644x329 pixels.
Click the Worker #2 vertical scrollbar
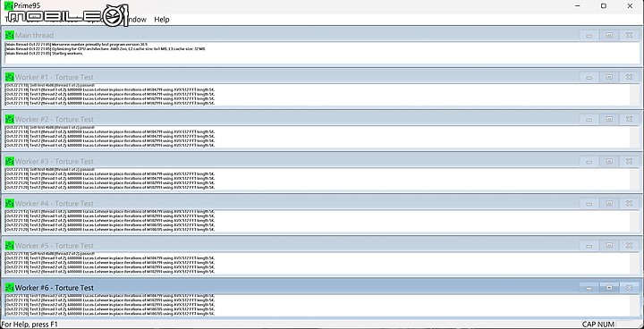pyautogui.click(x=634, y=137)
